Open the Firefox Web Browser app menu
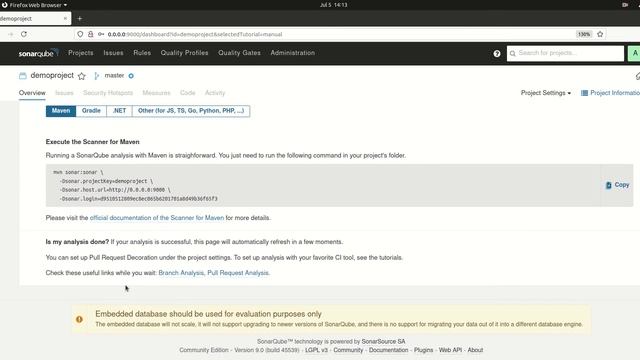Viewport: 640px width, 360px height. click(35, 5)
